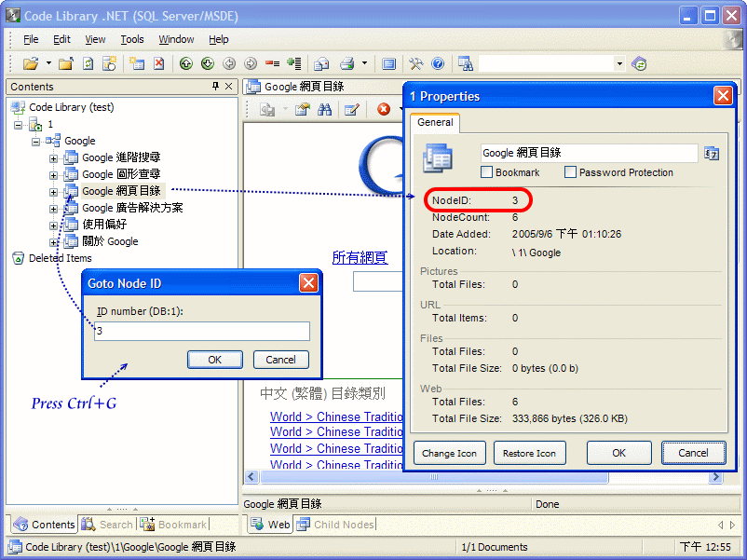The image size is (747, 560).
Task: Open options via hammer and wrench icon
Action: click(415, 63)
